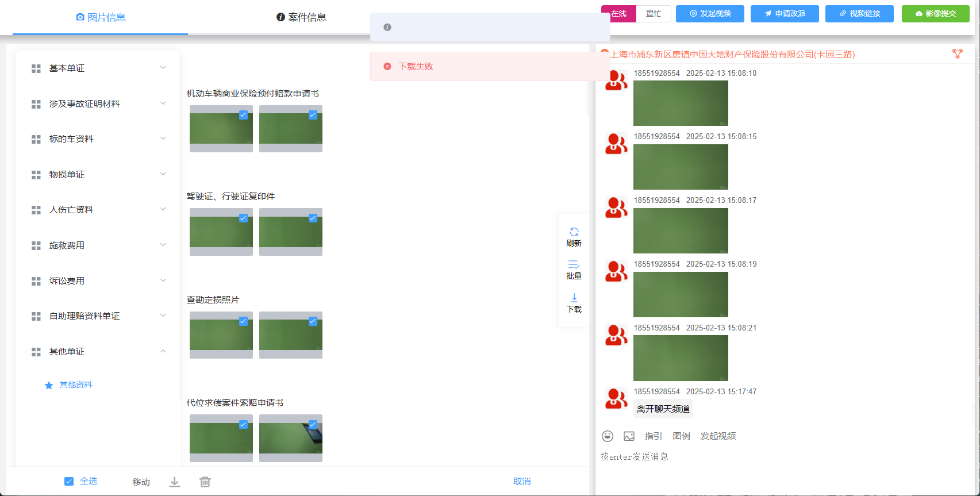Click the 影像提交 button

coord(935,14)
